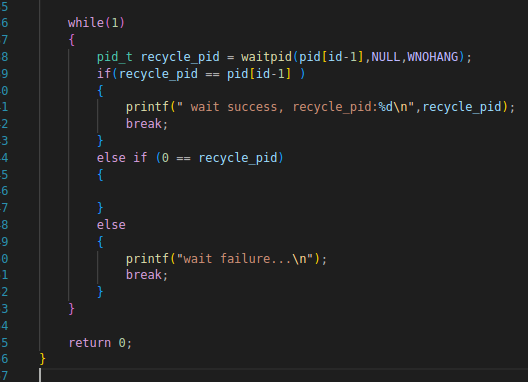
Task: Click the return 0 statement
Action: (x=100, y=343)
